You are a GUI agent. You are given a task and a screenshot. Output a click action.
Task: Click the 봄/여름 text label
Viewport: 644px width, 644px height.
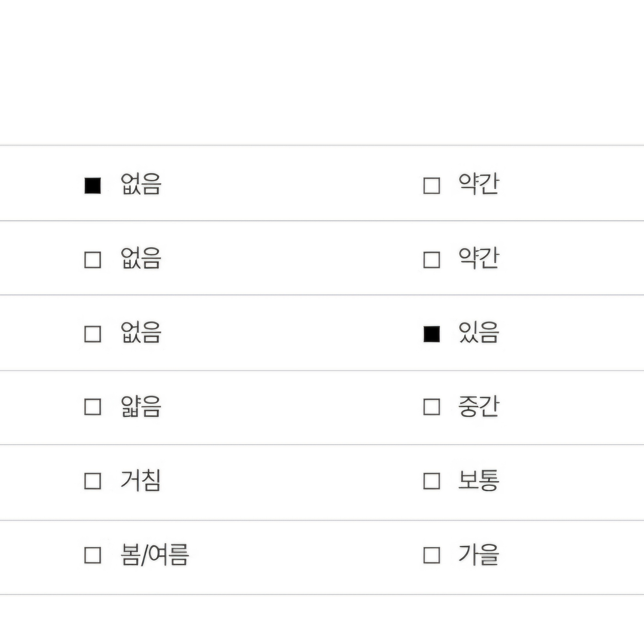tap(155, 555)
